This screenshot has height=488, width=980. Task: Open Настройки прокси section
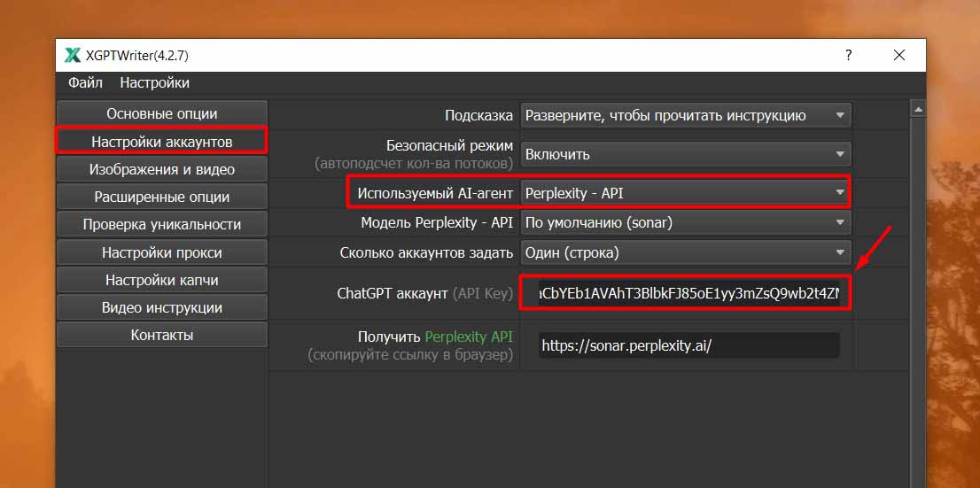click(161, 252)
